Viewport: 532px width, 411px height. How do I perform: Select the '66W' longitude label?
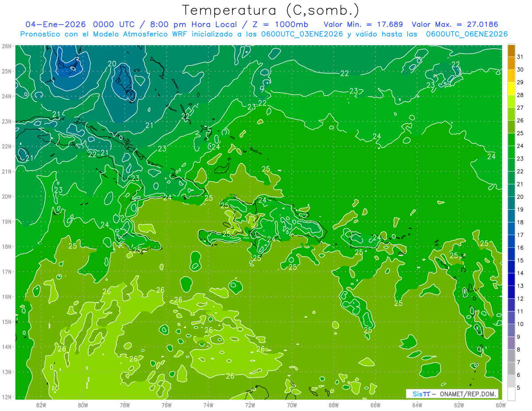point(376,404)
